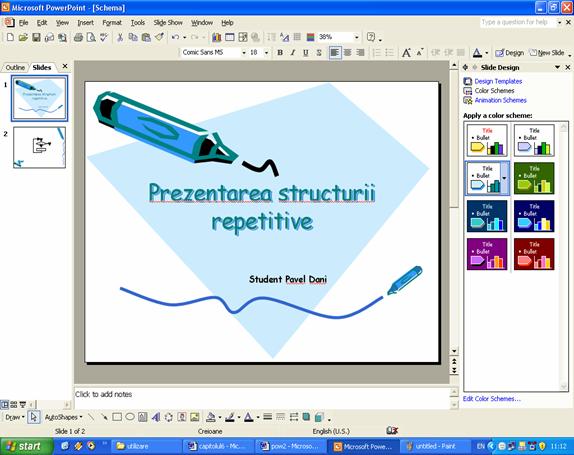Apply the purple color scheme
Screen dimensions: 574x455
pos(487,254)
